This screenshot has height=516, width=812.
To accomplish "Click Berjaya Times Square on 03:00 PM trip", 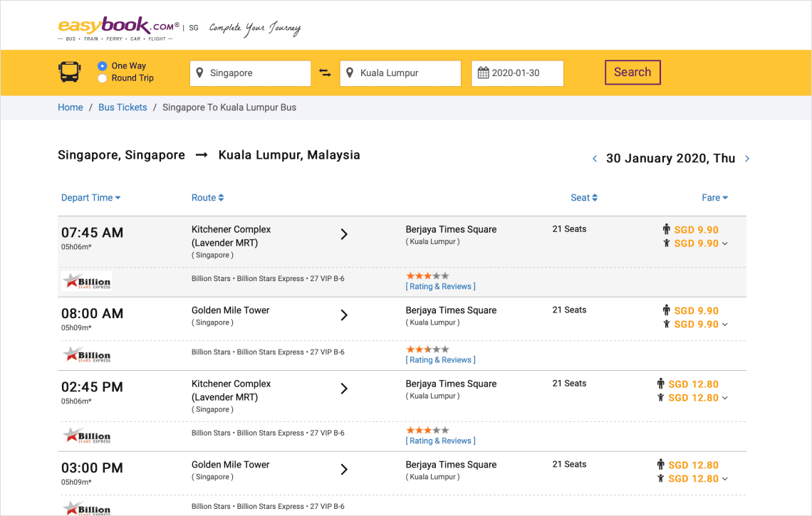I will pos(451,464).
